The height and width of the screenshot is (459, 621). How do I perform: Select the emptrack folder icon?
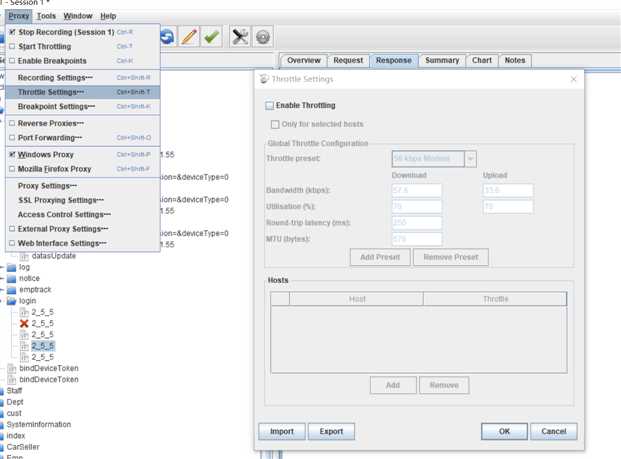[11, 290]
